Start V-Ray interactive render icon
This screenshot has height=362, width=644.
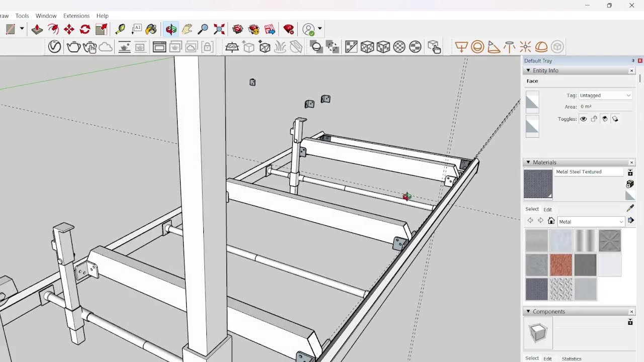(90, 47)
